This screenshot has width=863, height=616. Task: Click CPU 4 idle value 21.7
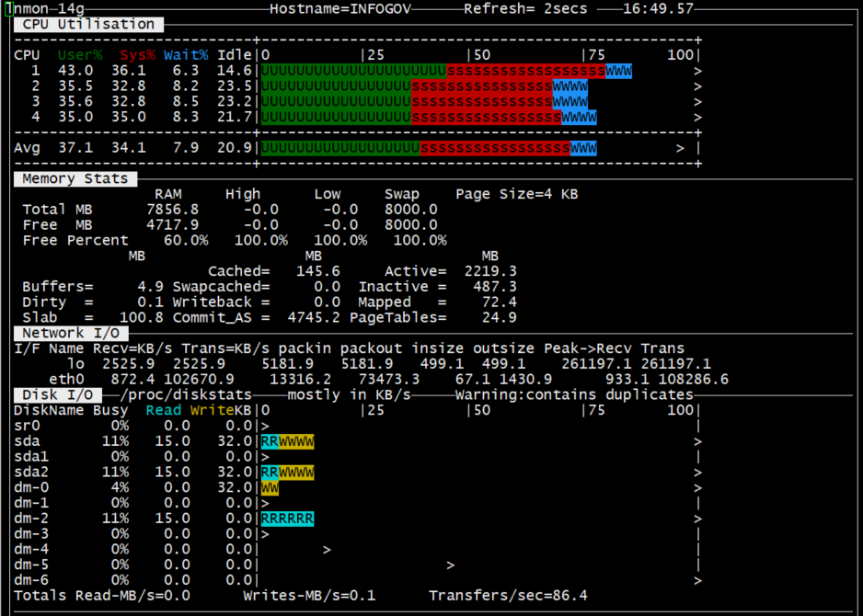click(x=235, y=117)
